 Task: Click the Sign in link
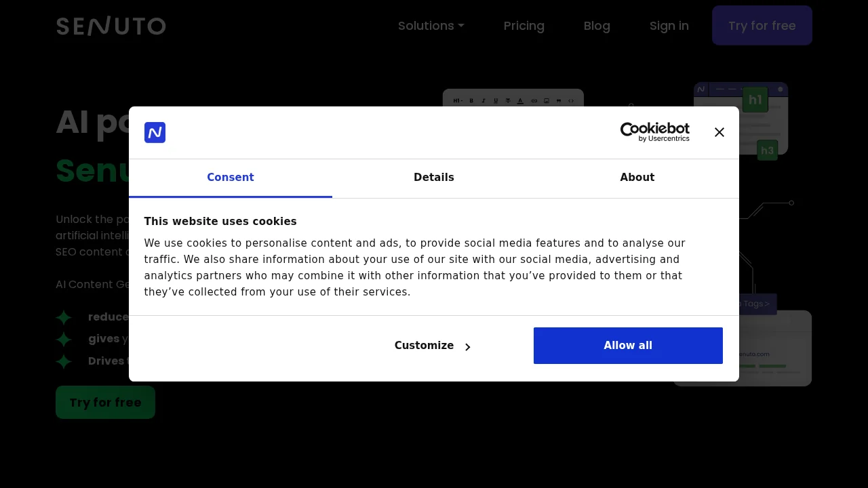point(669,26)
